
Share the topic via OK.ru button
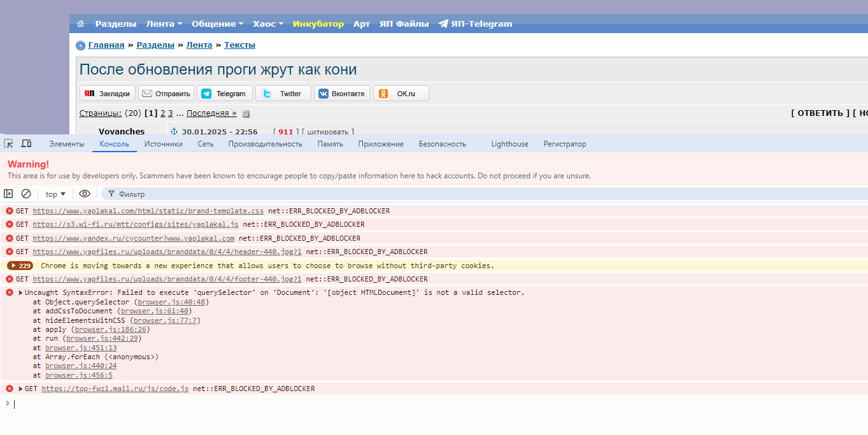tap(401, 94)
